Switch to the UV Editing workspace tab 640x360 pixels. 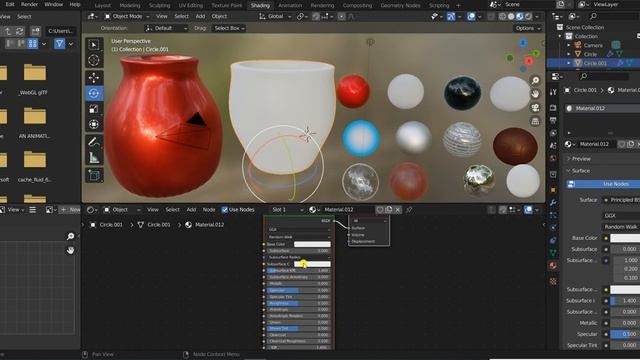point(191,5)
